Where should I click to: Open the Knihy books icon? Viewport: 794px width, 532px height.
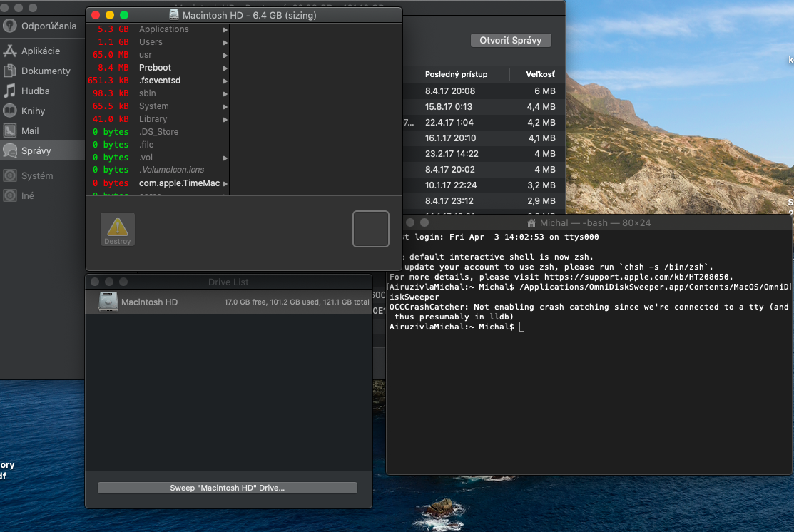click(x=9, y=111)
